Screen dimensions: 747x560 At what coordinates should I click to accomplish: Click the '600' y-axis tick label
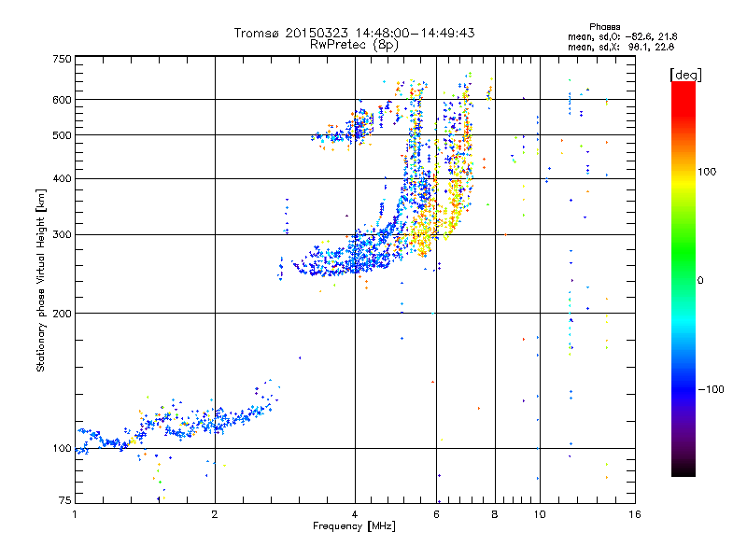coord(62,100)
